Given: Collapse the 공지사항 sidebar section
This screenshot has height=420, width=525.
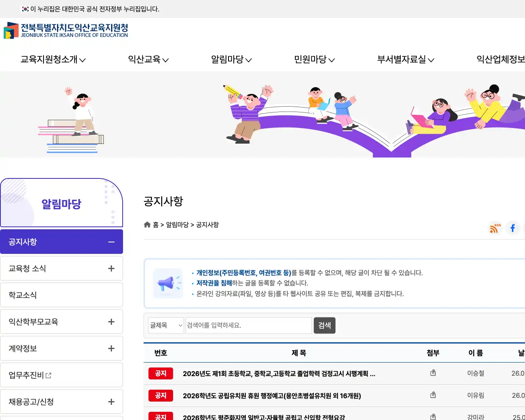Looking at the screenshot, I should (111, 242).
